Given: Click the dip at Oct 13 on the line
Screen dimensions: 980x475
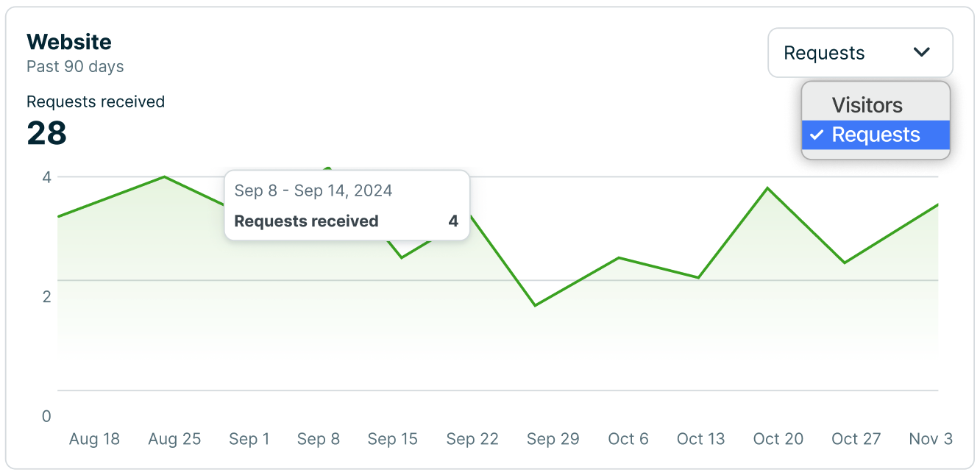Looking at the screenshot, I should click(x=697, y=277).
